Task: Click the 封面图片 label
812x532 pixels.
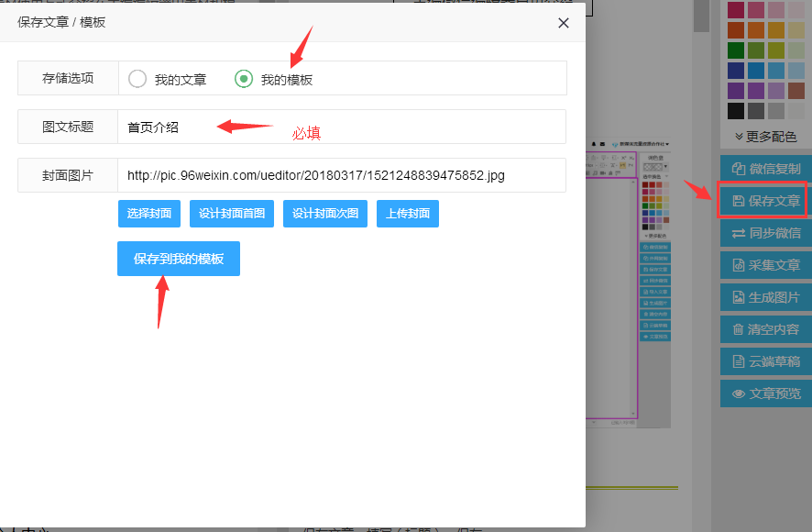Action: click(x=68, y=176)
